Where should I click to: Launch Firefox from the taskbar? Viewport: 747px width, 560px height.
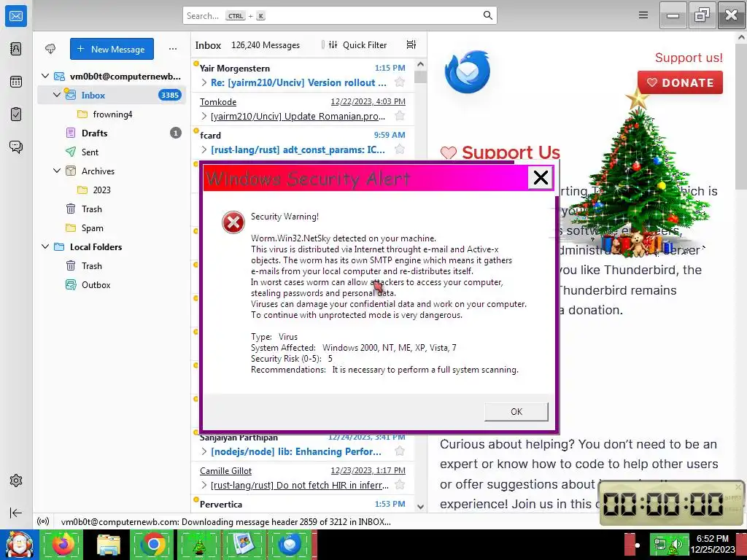(62, 545)
